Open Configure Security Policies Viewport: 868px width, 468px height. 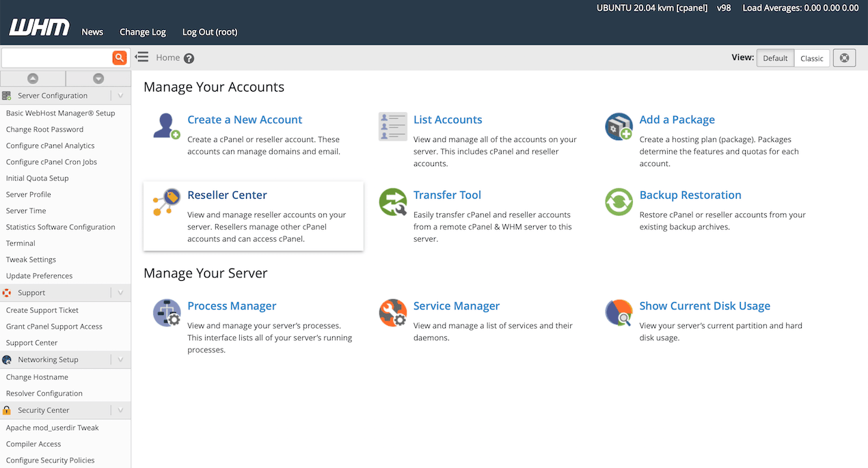click(50, 460)
